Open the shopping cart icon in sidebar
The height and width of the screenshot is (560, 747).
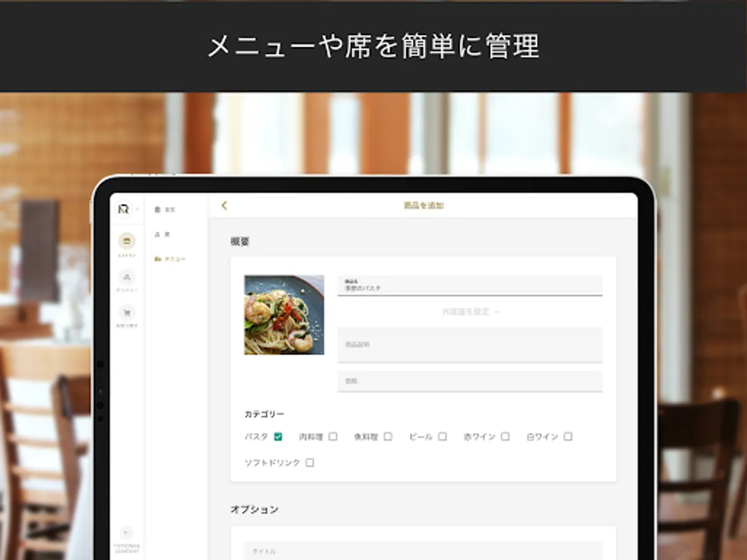click(x=127, y=312)
